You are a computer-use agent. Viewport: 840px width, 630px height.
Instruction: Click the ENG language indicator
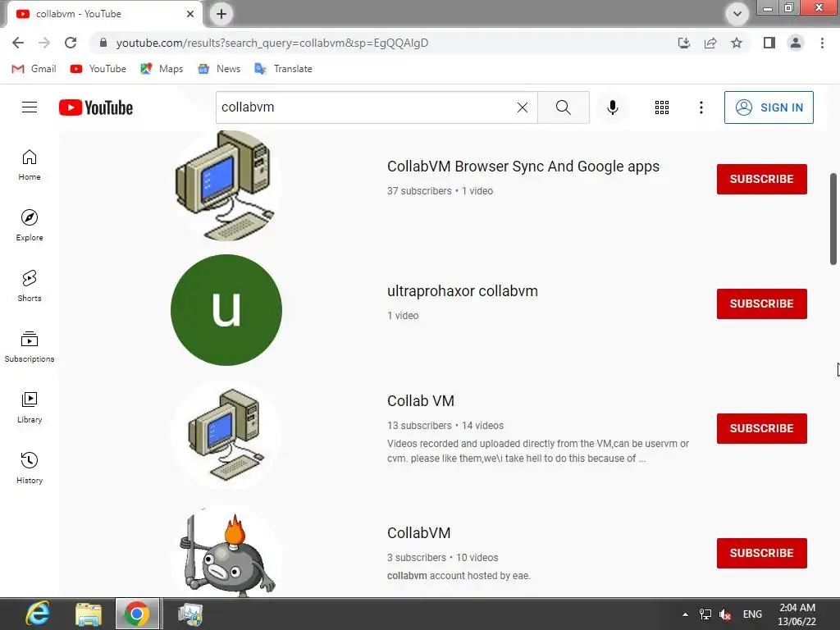[752, 614]
